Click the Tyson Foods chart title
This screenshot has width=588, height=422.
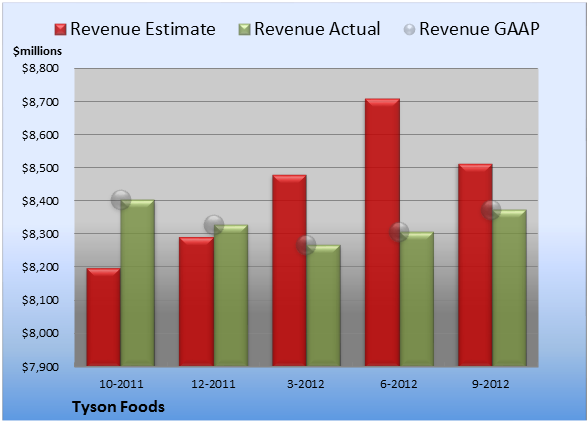[118, 407]
